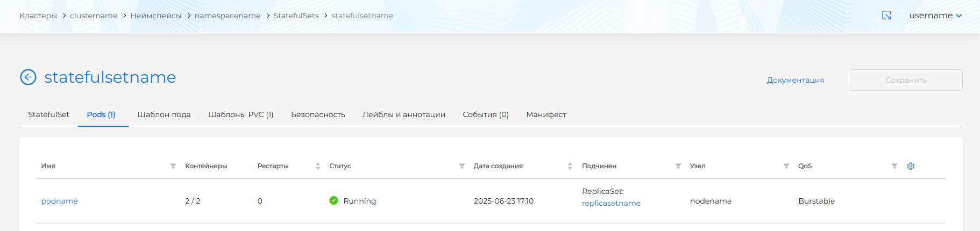Open table column settings gear
The width and height of the screenshot is (980, 231).
pyautogui.click(x=911, y=166)
